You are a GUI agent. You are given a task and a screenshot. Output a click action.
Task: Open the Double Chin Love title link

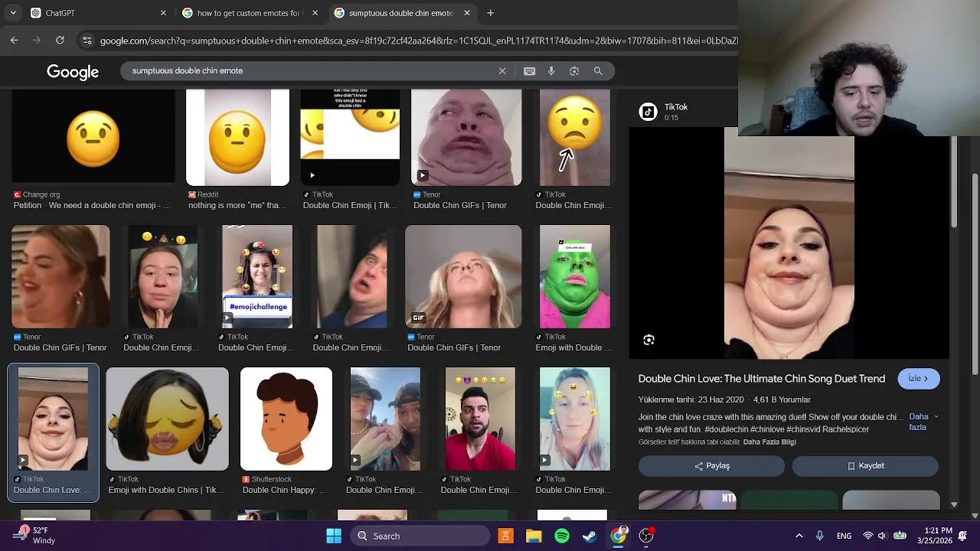point(762,379)
